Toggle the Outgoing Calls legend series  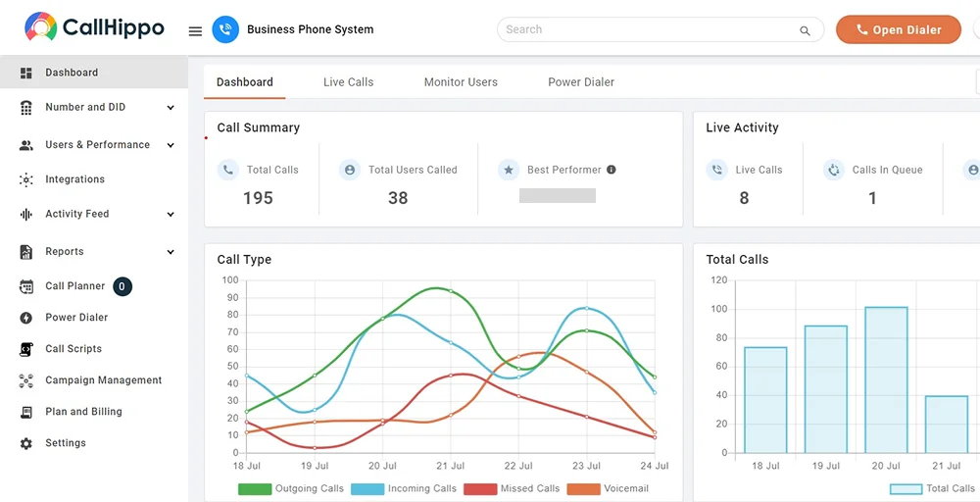point(291,489)
